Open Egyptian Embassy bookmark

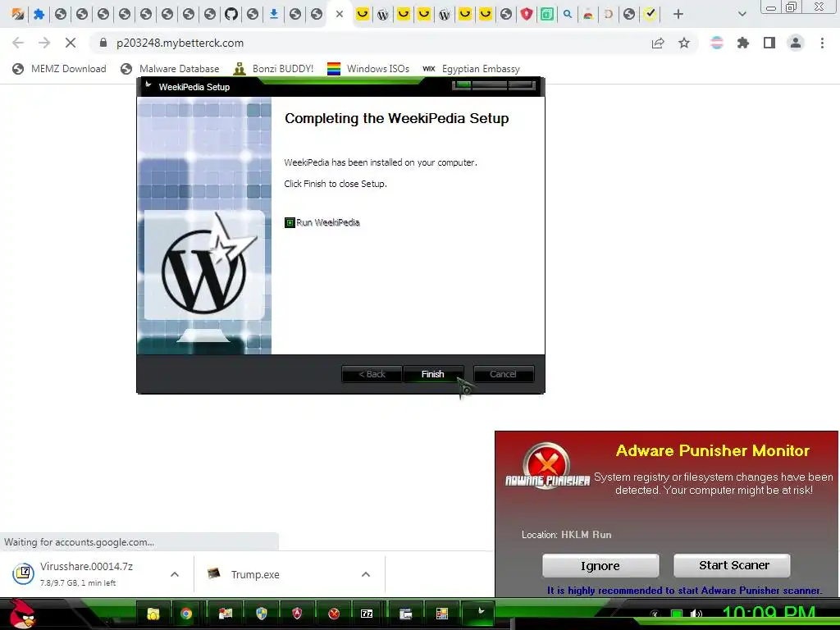click(x=472, y=69)
